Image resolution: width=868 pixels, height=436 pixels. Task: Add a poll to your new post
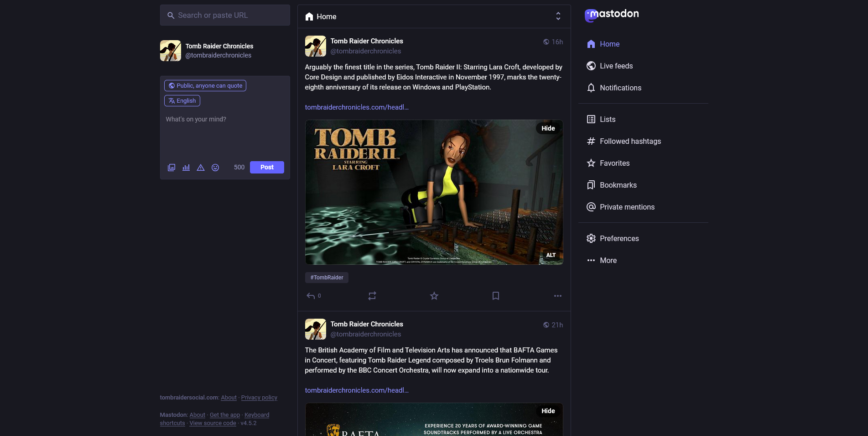click(x=186, y=168)
